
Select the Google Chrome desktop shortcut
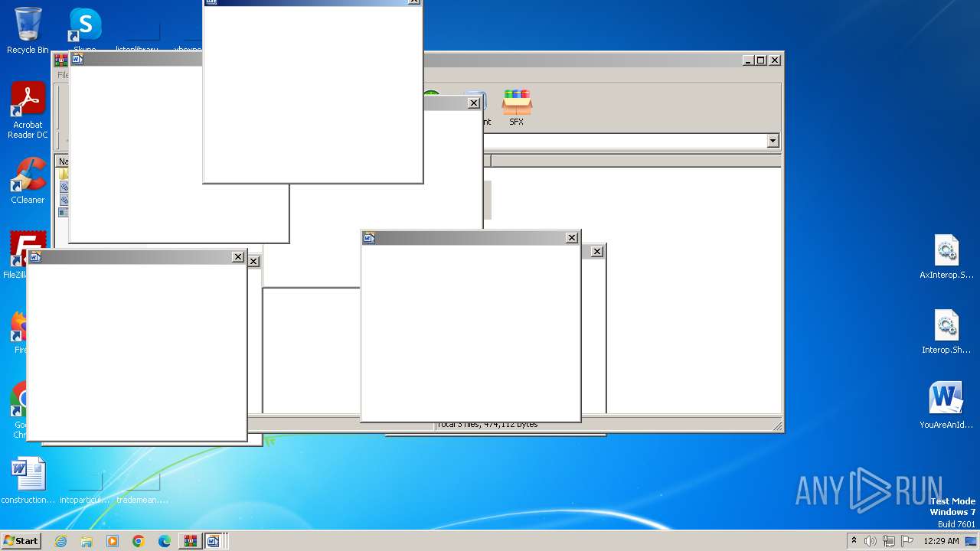(x=17, y=411)
